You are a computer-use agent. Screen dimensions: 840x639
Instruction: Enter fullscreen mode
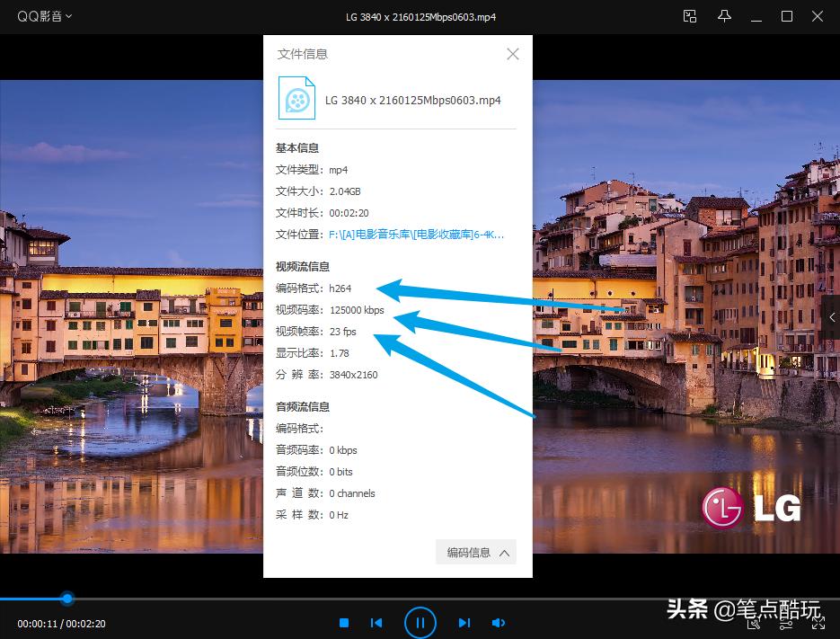coord(818,623)
